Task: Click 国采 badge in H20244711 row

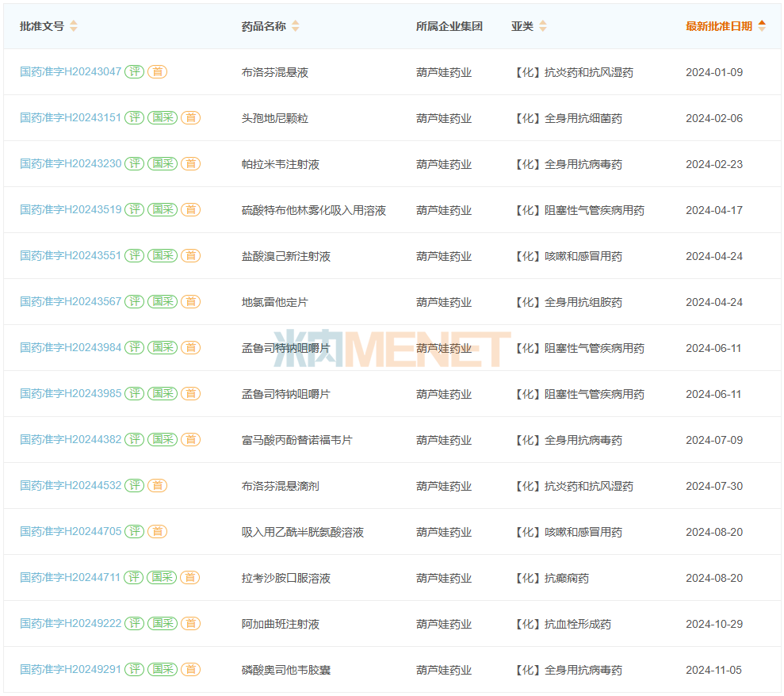Action: (x=162, y=578)
